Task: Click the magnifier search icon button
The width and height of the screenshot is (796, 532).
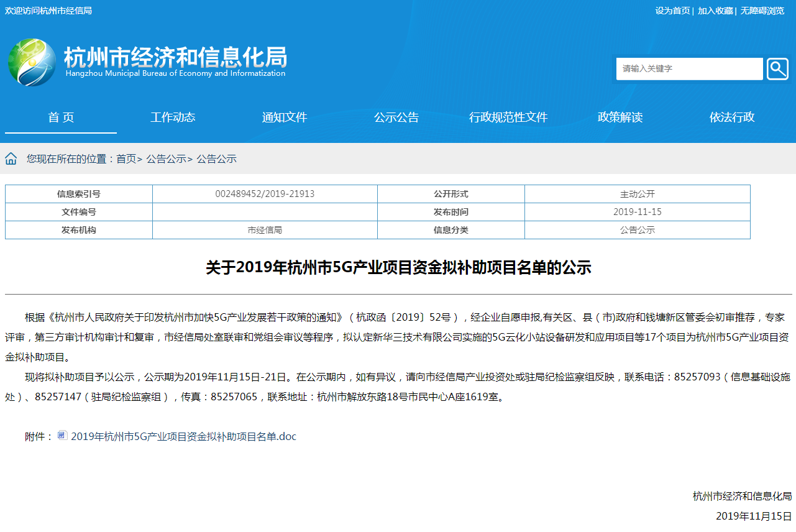Action: tap(777, 69)
